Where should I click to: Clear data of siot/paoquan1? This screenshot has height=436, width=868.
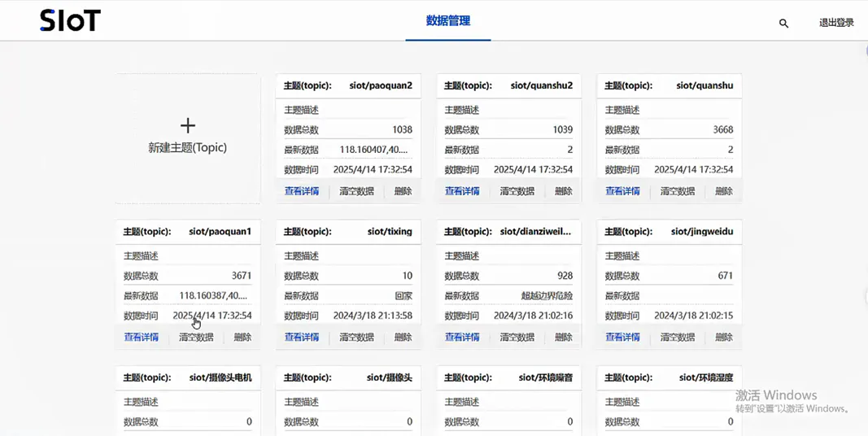click(196, 337)
